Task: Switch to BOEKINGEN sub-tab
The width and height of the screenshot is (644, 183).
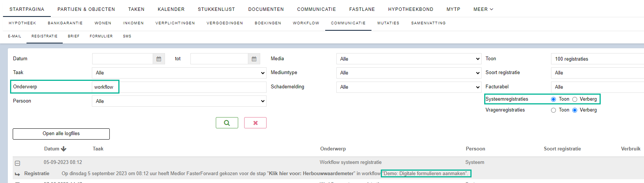Action: point(268,23)
